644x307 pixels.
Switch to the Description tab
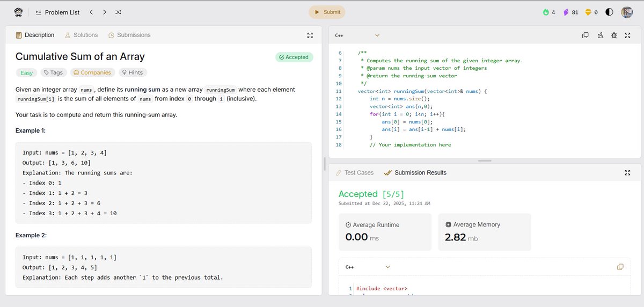pos(35,35)
